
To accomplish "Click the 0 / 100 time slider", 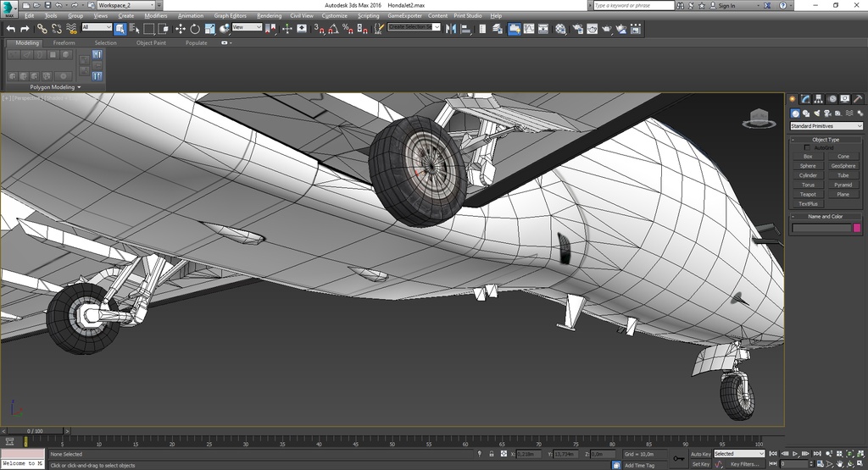I will pyautogui.click(x=34, y=431).
